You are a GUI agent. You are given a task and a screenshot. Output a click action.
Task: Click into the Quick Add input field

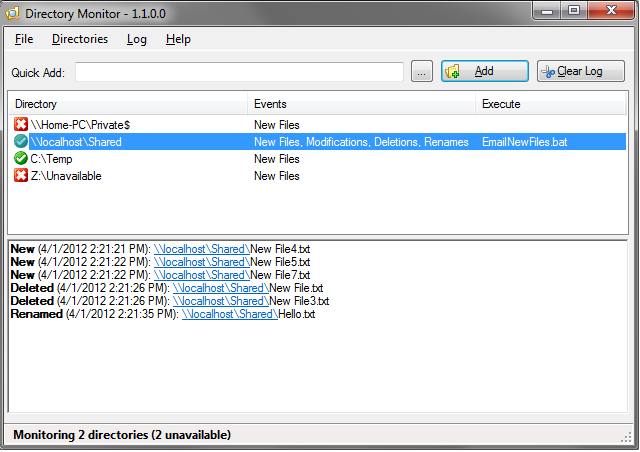(239, 72)
